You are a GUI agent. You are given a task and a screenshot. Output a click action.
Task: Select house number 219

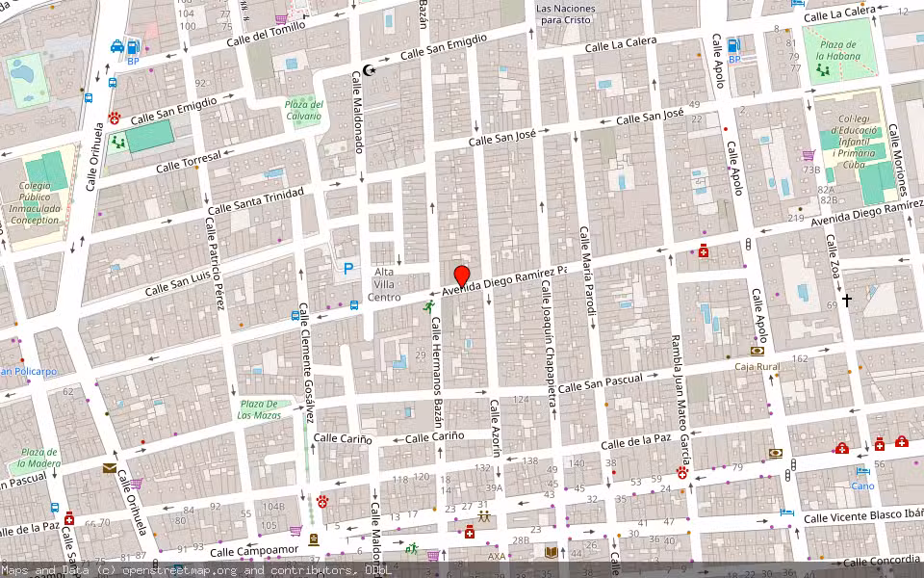click(x=796, y=218)
